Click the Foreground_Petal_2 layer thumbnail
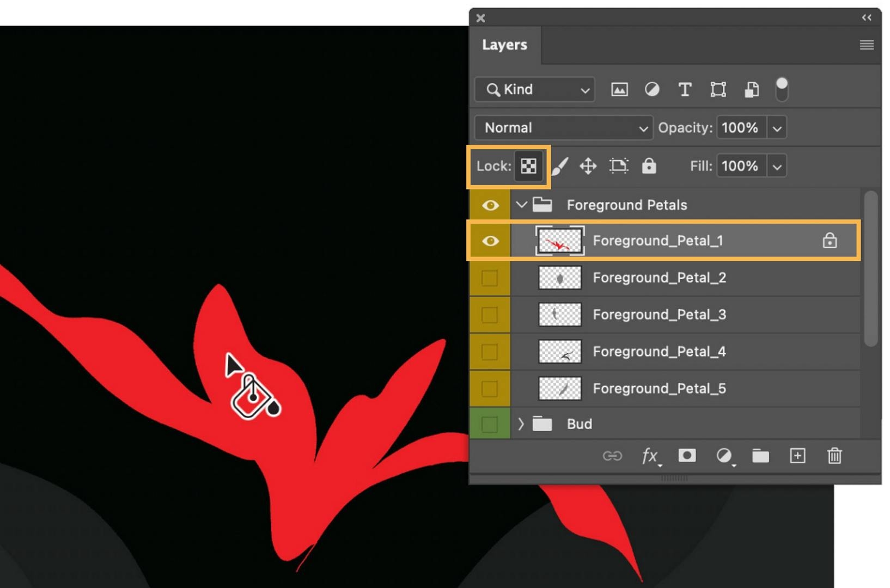The image size is (890, 588). (559, 278)
